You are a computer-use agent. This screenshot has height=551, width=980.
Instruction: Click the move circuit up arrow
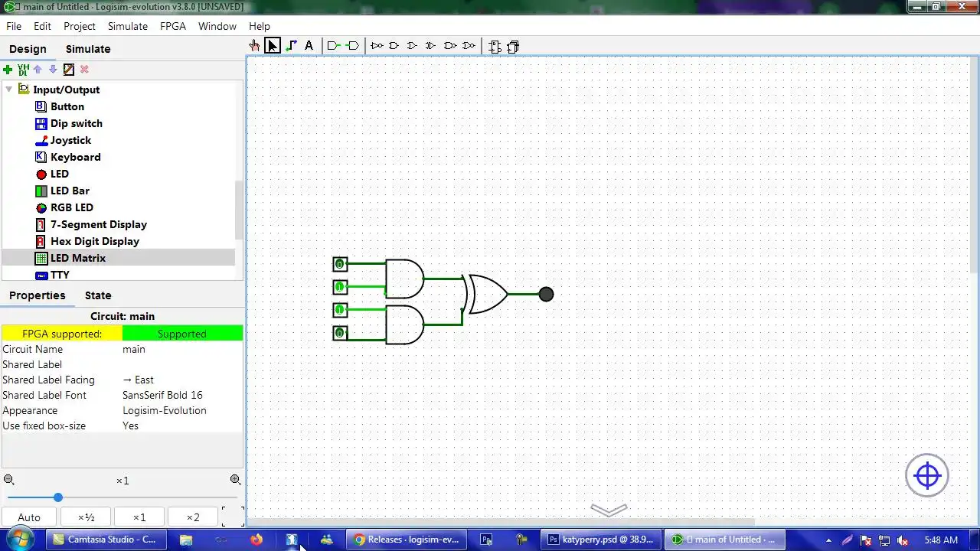[38, 70]
